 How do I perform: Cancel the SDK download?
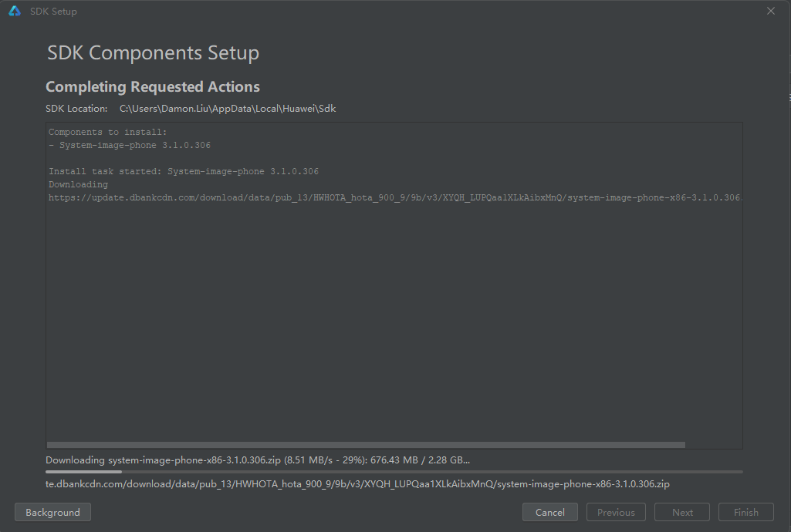[549, 512]
